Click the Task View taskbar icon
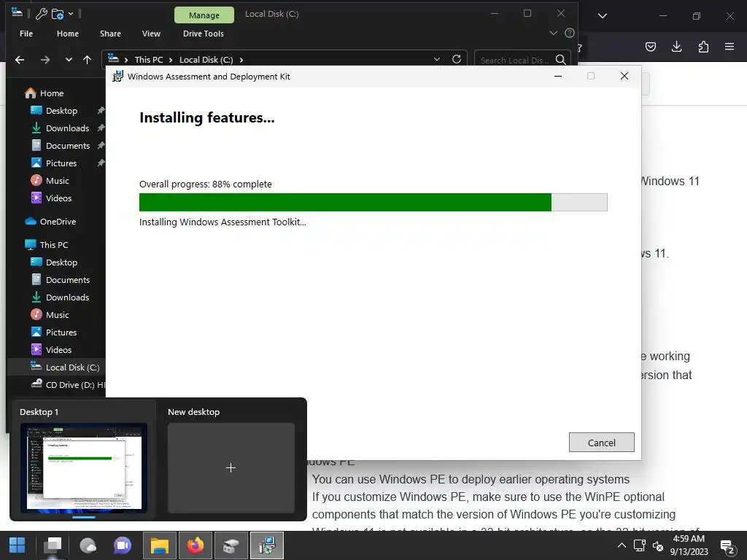 53,545
